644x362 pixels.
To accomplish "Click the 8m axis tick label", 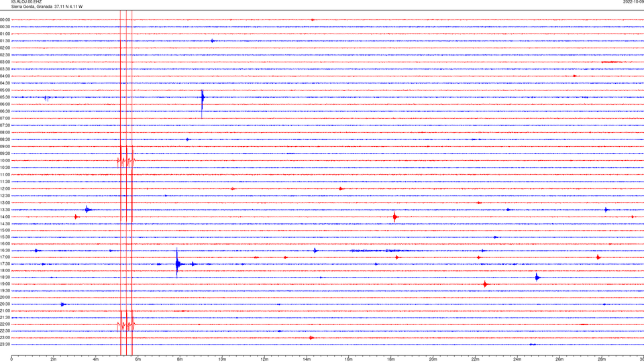I will pos(180,359).
